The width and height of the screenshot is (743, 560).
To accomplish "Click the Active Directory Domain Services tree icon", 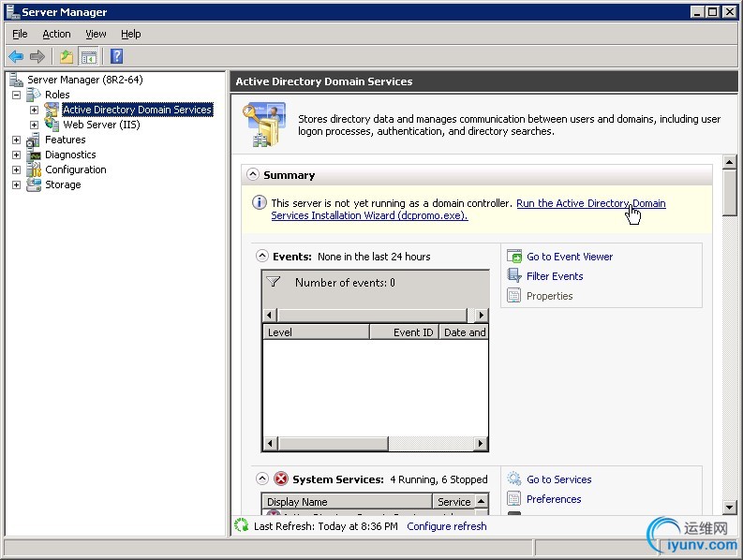I will (x=52, y=110).
